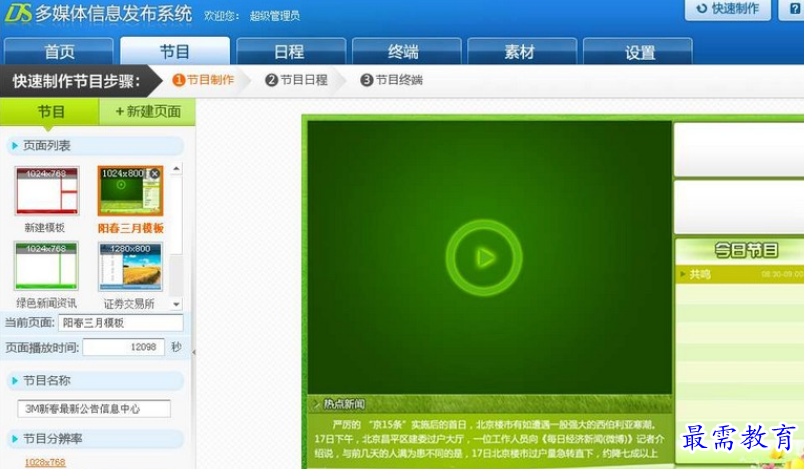Collapse the left panel with the side arrow

click(194, 352)
